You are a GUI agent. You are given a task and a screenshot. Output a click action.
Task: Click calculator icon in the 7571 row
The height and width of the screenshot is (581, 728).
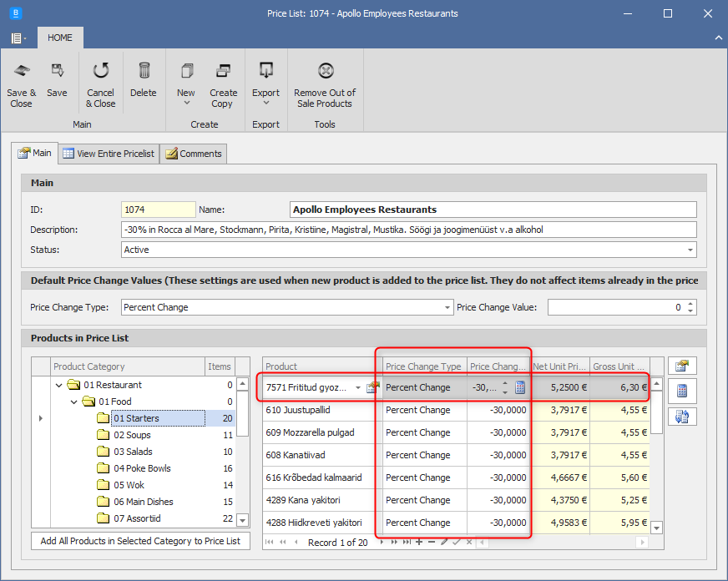click(520, 387)
